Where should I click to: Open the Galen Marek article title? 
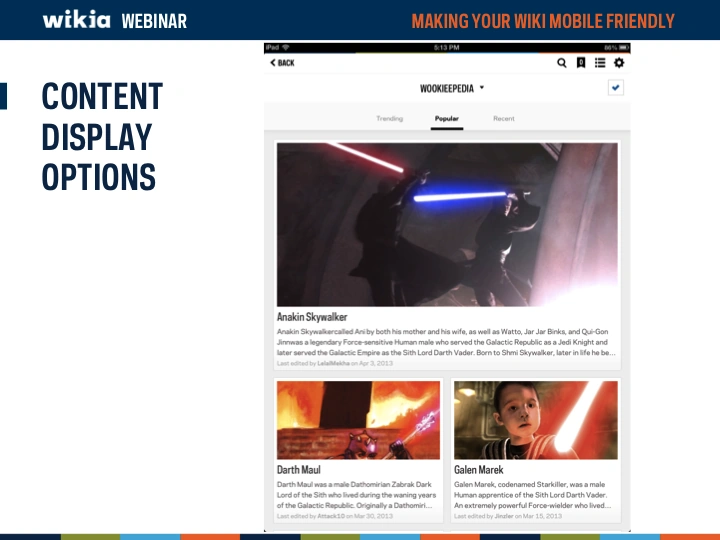click(479, 469)
